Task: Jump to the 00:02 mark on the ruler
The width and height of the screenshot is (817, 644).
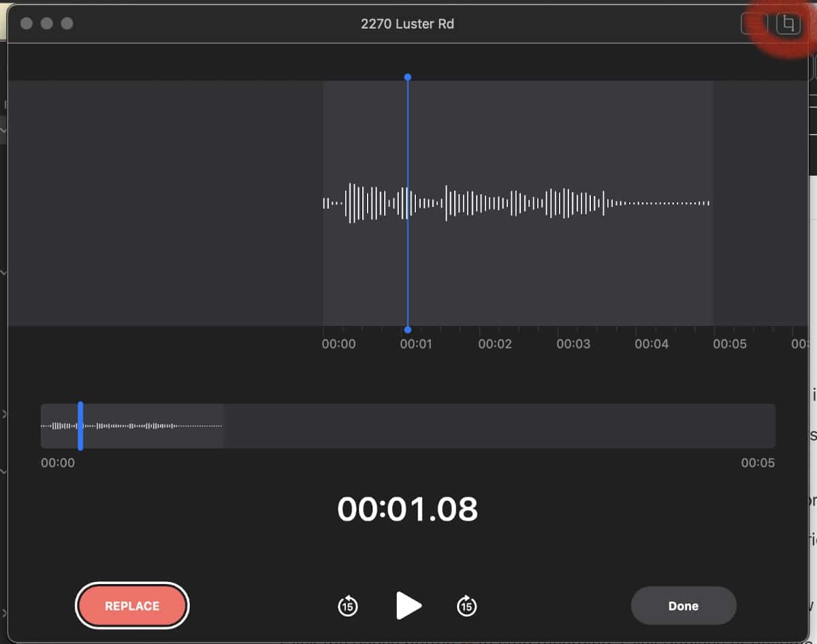Action: pos(495,344)
